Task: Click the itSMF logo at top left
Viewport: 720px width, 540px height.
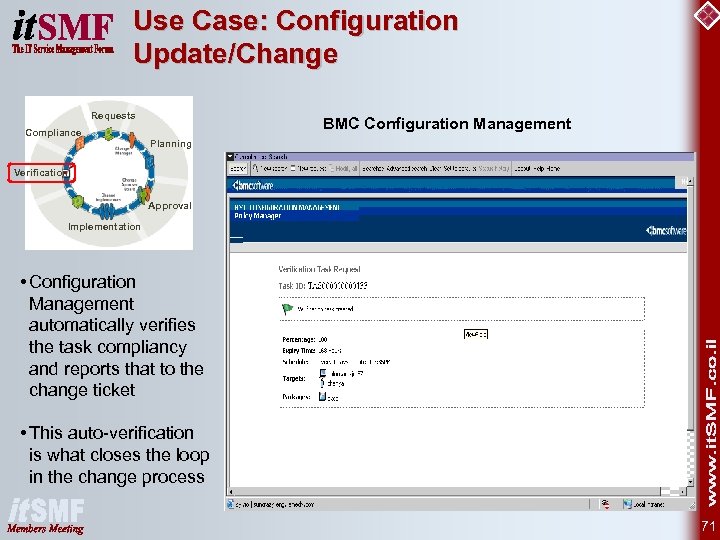Action: click(63, 32)
